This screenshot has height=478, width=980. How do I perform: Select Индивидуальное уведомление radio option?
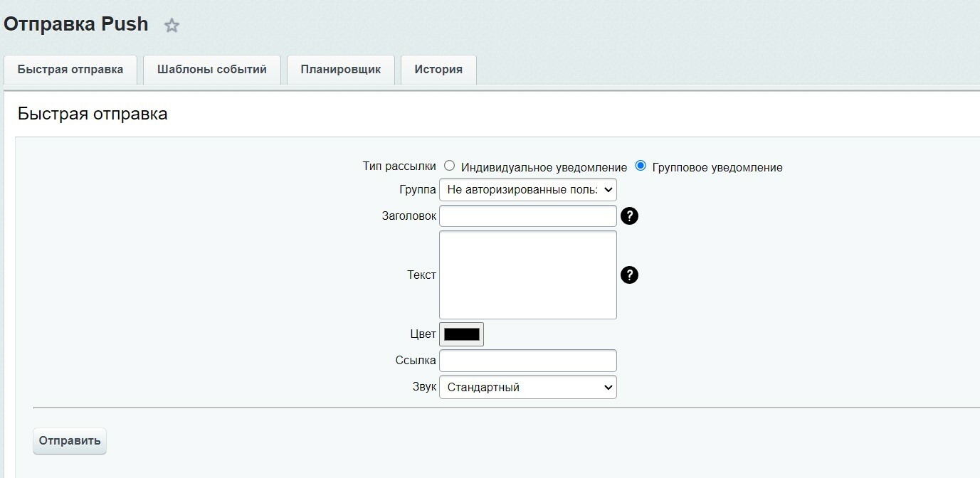[449, 166]
